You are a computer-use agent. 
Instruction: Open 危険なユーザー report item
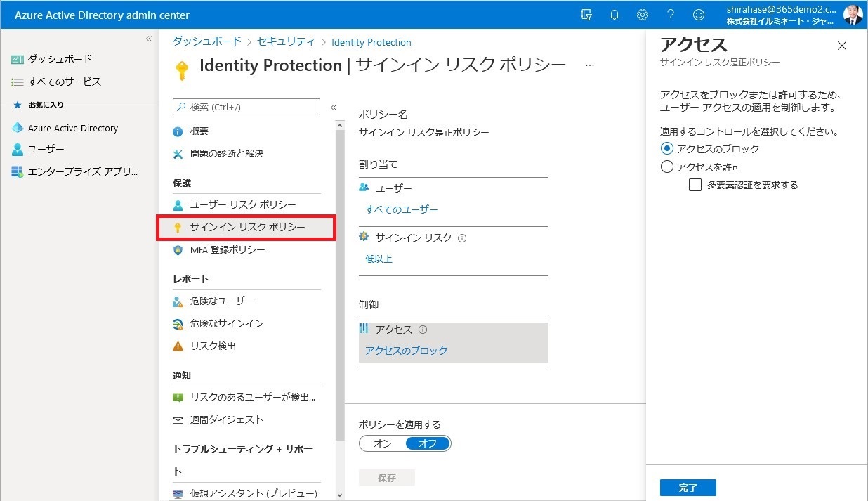222,301
